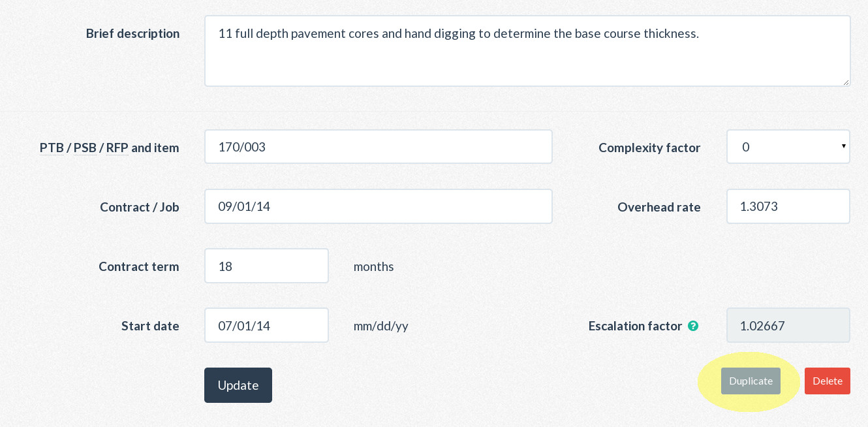Click the RFP abbreviation in the label
Screen dimensions: 868x427
tap(117, 148)
